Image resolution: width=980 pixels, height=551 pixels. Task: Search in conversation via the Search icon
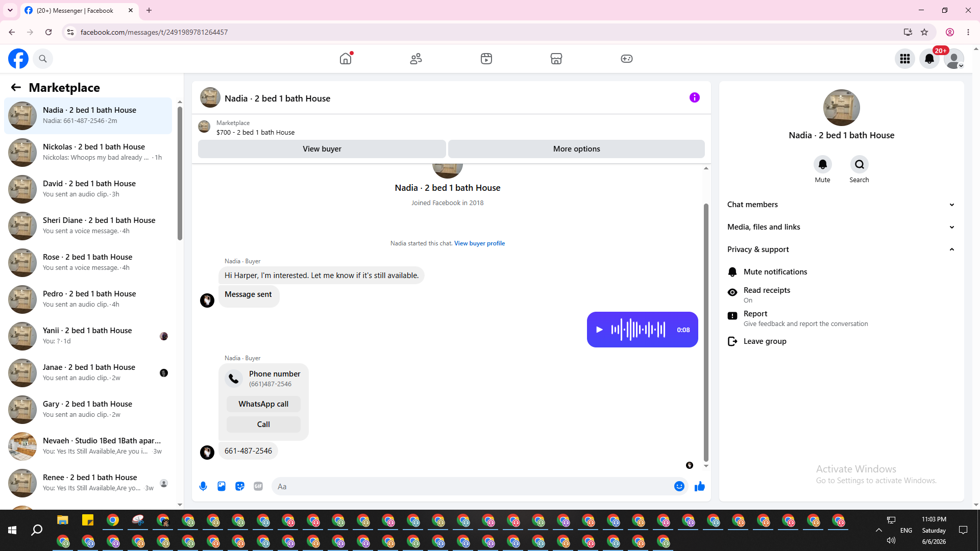[860, 164]
